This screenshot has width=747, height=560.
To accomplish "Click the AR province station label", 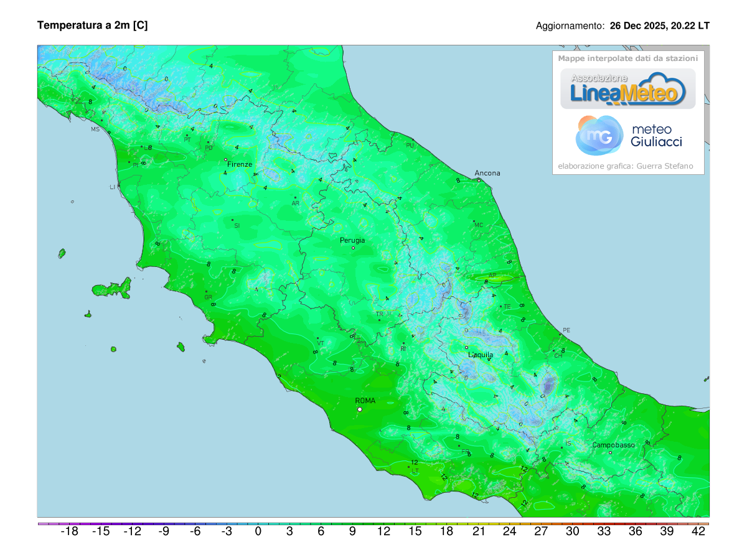I will [x=296, y=203].
